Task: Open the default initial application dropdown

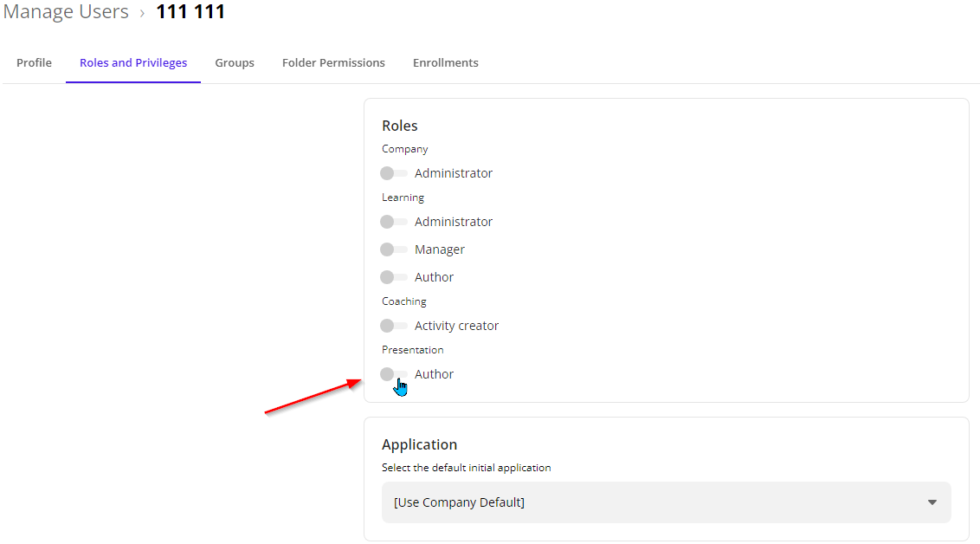Action: click(667, 502)
